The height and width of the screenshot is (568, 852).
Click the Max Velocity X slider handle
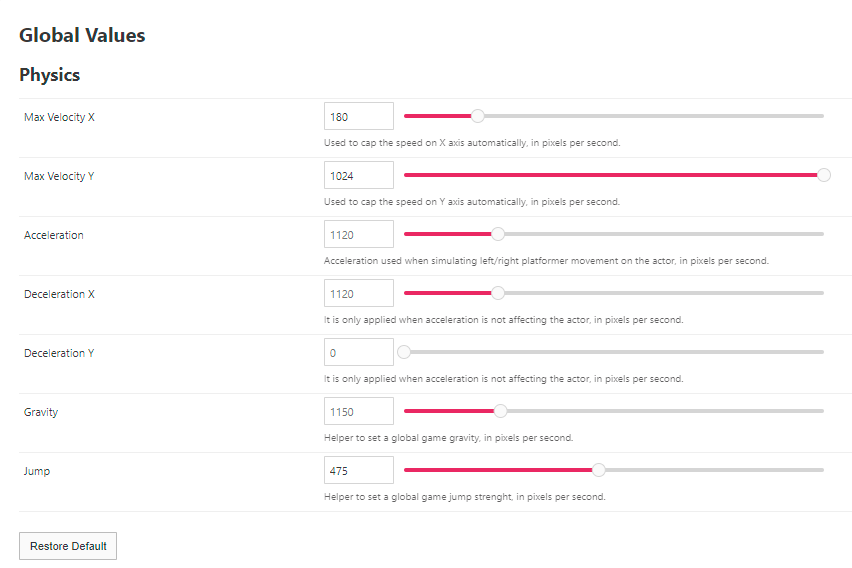point(478,116)
